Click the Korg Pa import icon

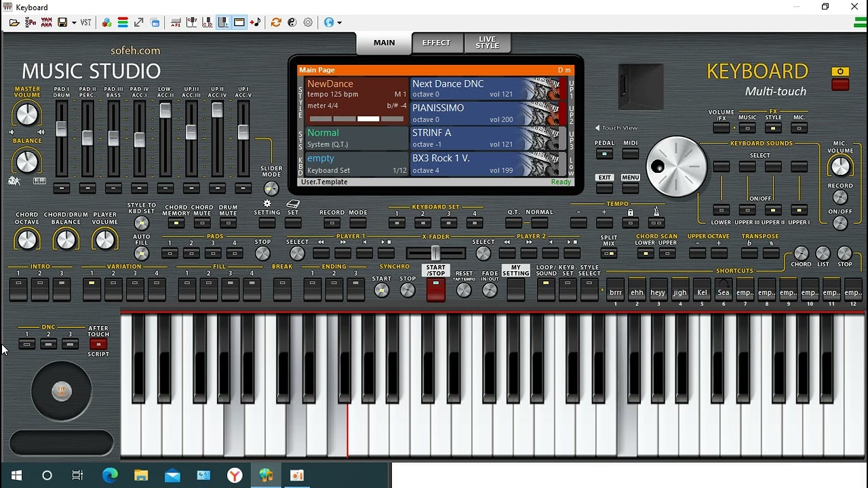(31, 22)
